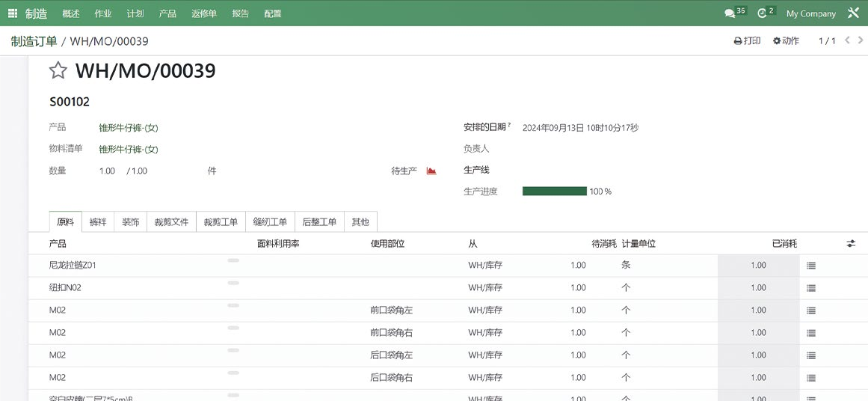Open the forecast chart icon next to 待生产

431,171
